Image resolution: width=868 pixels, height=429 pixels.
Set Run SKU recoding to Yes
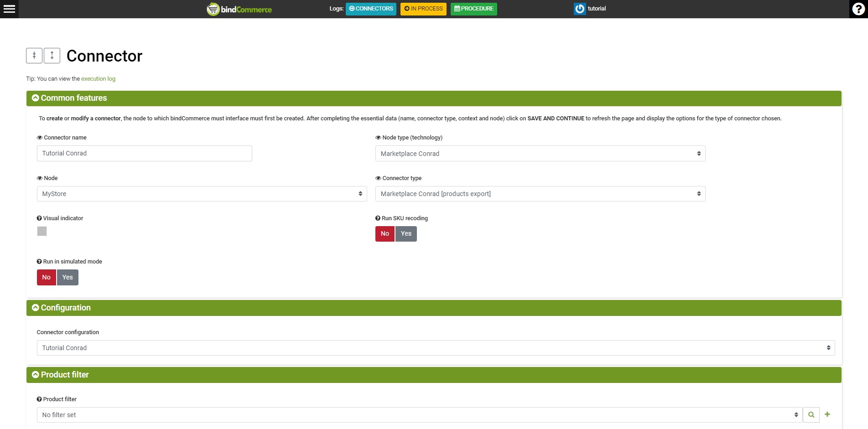coord(406,234)
